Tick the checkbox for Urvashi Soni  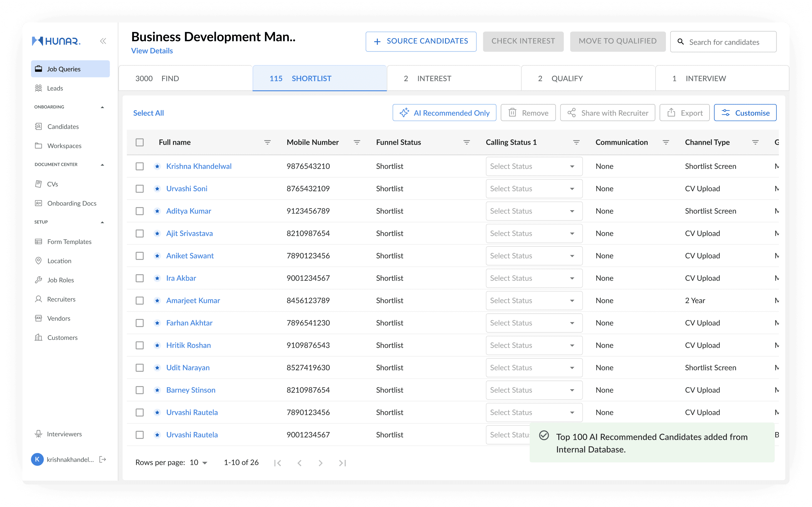pyautogui.click(x=140, y=189)
